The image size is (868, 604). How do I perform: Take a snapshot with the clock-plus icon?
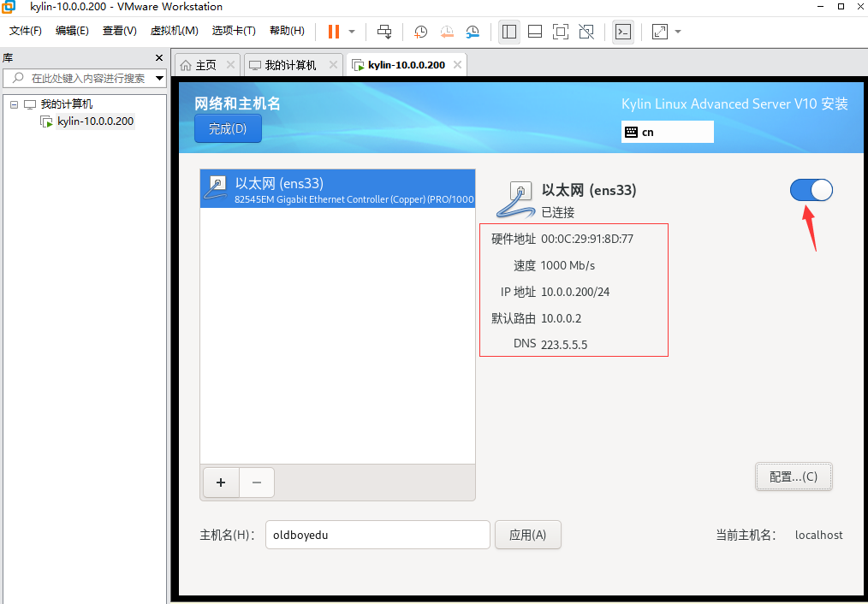click(x=420, y=32)
